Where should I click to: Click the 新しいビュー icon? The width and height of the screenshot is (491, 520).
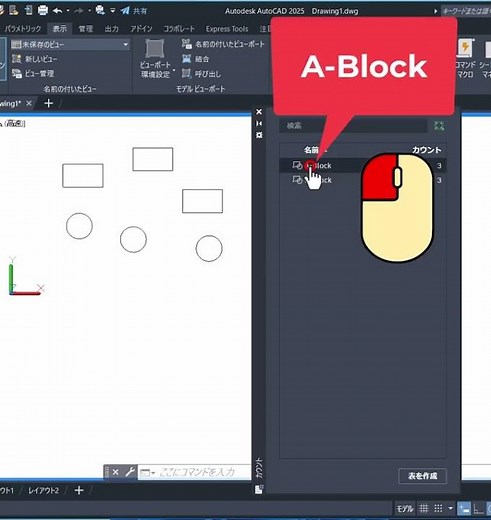point(17,59)
